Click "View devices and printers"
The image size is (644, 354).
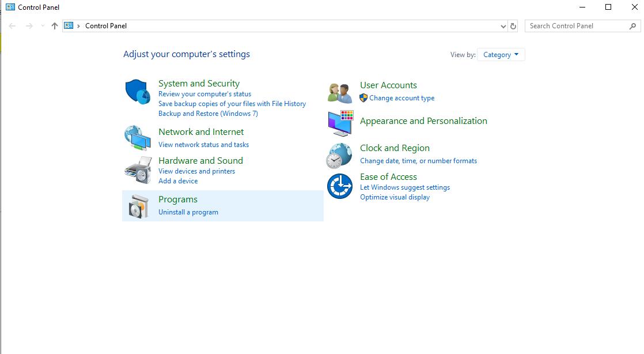point(197,171)
